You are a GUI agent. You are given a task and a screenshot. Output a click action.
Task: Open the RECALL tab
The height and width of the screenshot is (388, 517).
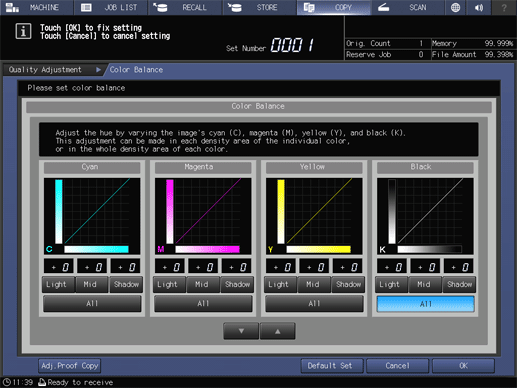[185, 7]
